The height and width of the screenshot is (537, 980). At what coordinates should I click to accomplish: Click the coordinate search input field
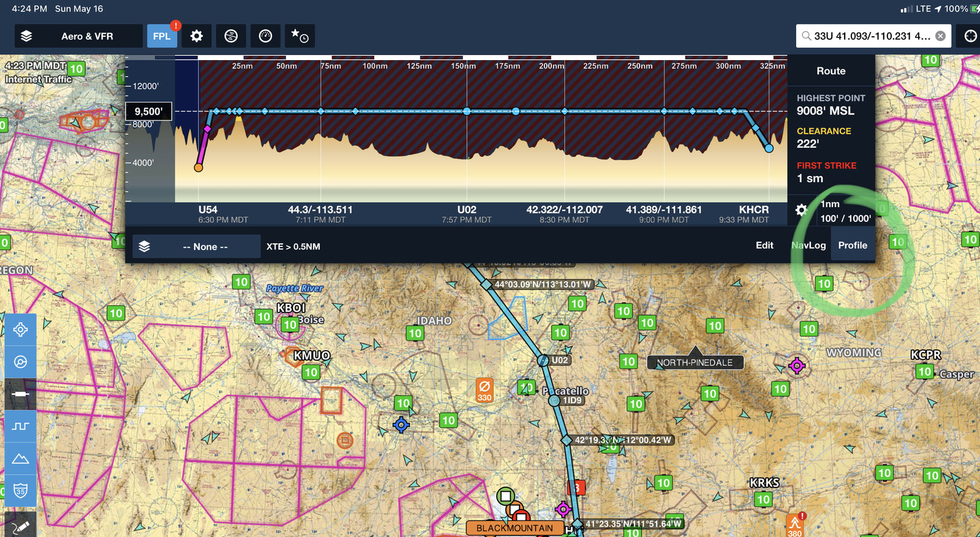870,36
